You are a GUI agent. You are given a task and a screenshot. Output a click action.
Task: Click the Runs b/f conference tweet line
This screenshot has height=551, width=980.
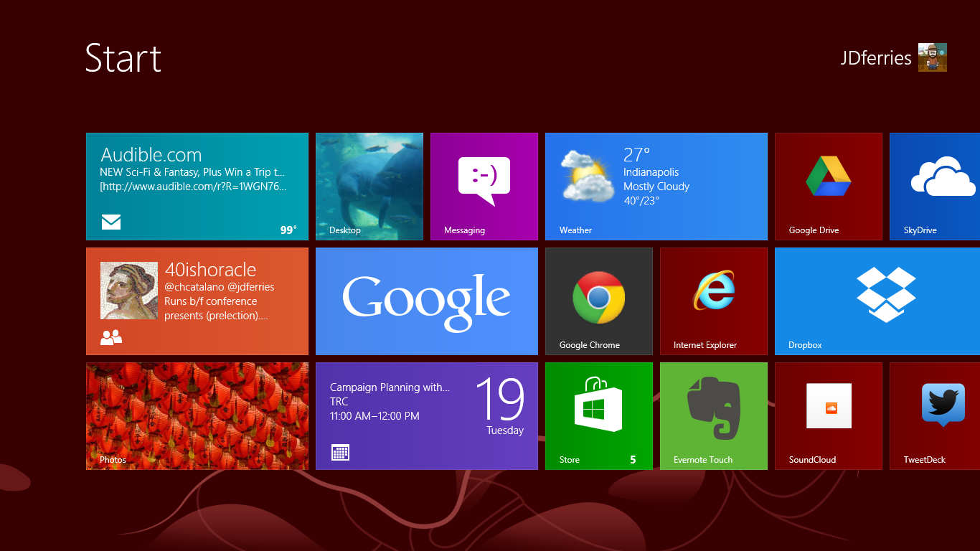pos(210,301)
